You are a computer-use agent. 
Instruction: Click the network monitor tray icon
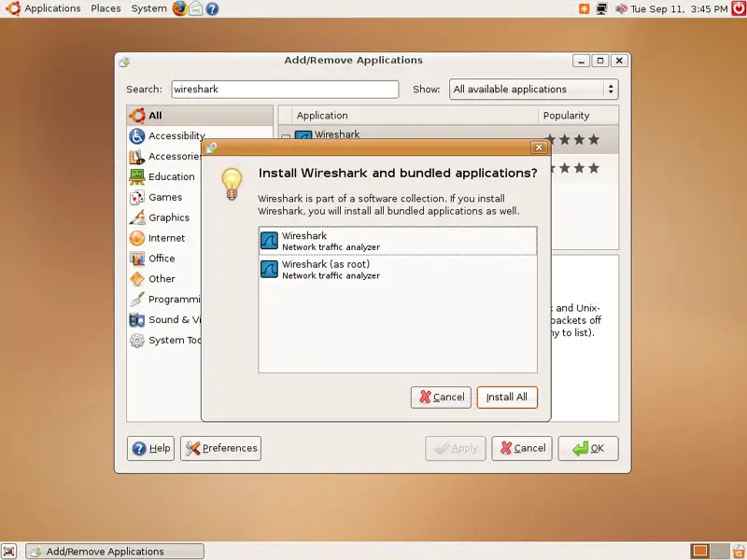pos(602,8)
